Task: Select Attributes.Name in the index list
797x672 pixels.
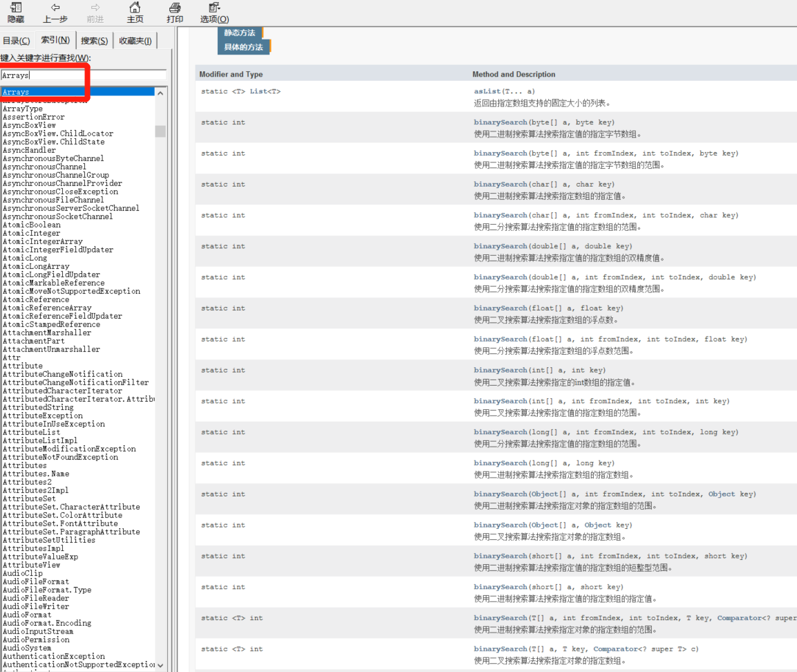Action: 36,474
